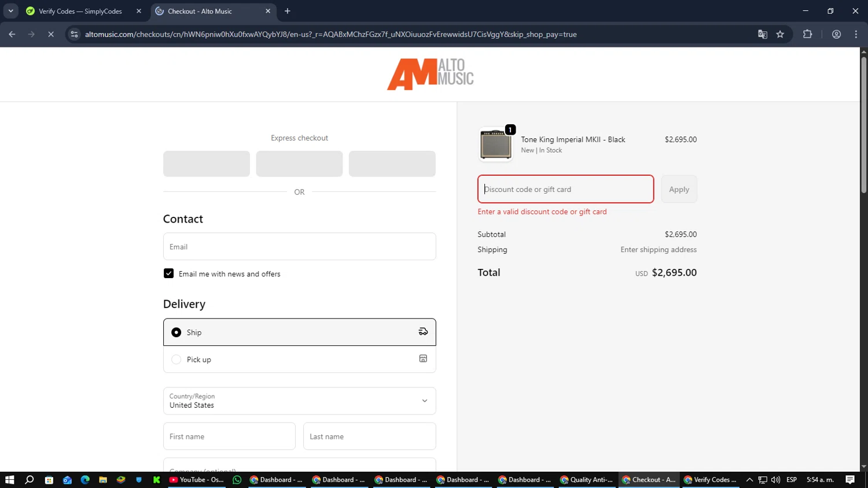Image resolution: width=868 pixels, height=488 pixels.
Task: Switch to the Verify Codes taskbar window
Action: click(711, 480)
